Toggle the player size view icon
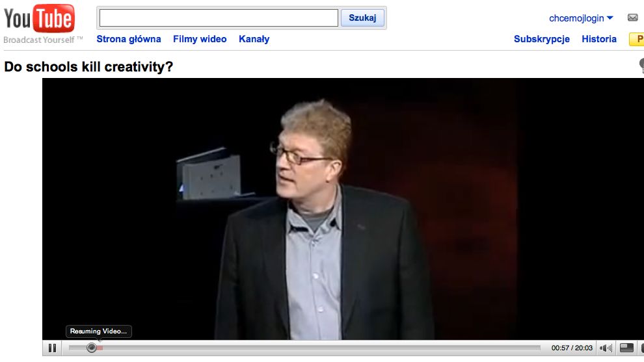644x362 pixels. pos(626,348)
